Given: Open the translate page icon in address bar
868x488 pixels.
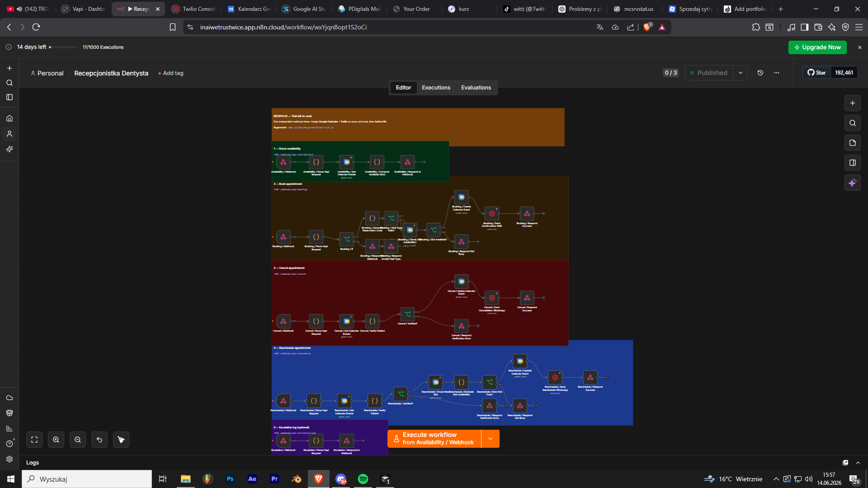Looking at the screenshot, I should pos(600,27).
